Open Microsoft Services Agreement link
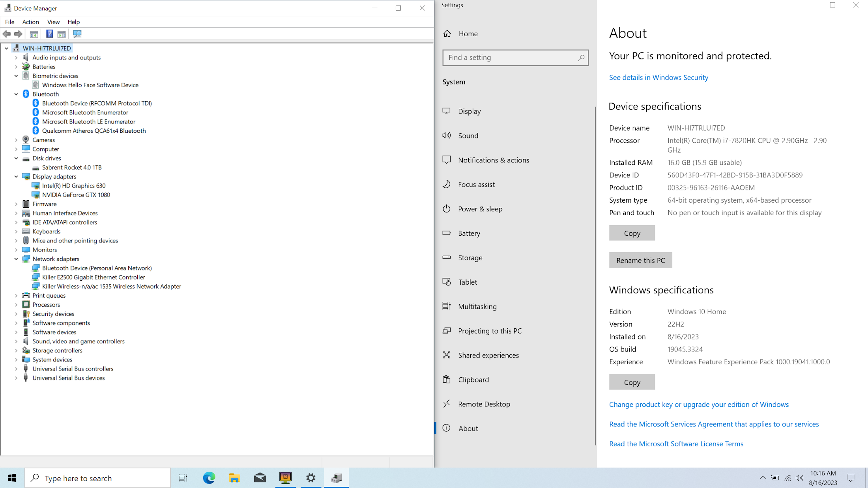The image size is (868, 488). [714, 424]
